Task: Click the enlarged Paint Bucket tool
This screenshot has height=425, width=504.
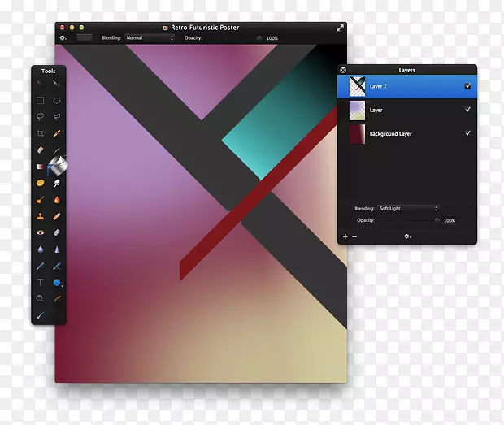Action: click(59, 165)
